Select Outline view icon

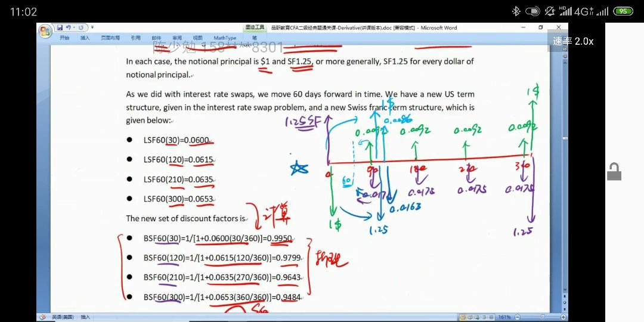[x=484, y=317]
